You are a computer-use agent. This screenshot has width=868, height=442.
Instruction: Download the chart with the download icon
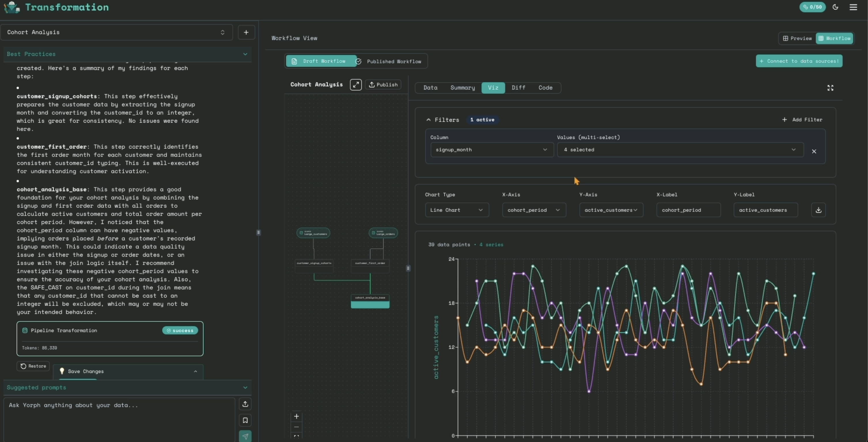[818, 210]
